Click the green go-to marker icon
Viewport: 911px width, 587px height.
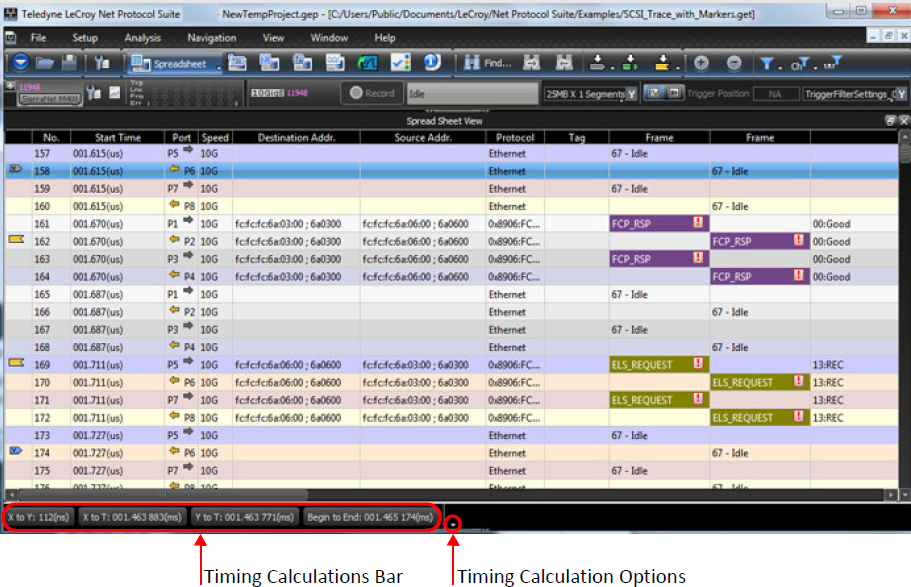pos(630,62)
